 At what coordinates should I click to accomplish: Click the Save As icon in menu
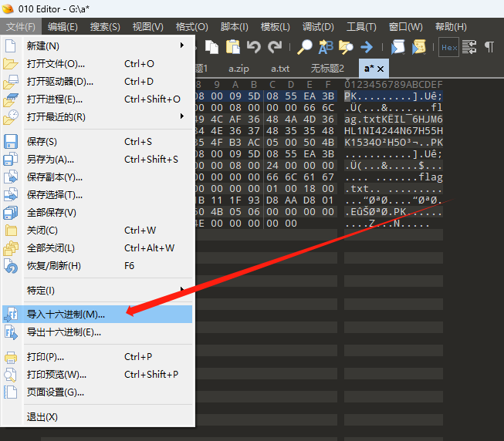[11, 159]
